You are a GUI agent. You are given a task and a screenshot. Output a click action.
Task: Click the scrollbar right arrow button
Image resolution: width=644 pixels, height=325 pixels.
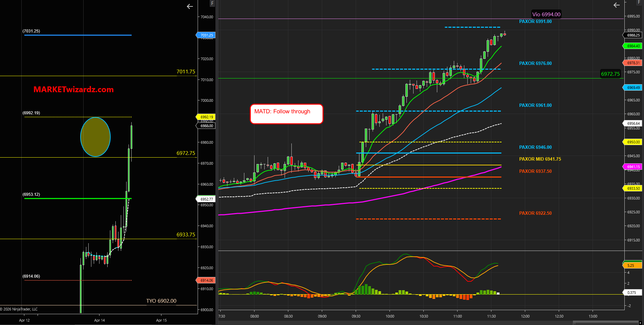pyautogui.click(x=641, y=323)
